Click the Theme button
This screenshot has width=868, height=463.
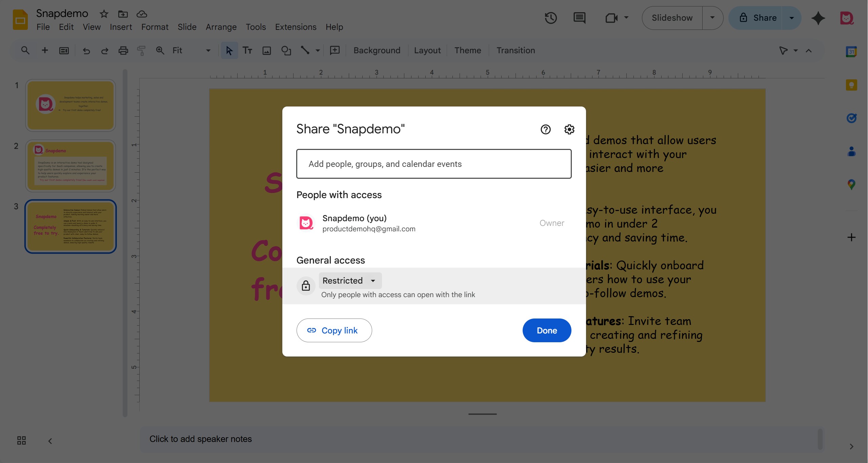468,51
